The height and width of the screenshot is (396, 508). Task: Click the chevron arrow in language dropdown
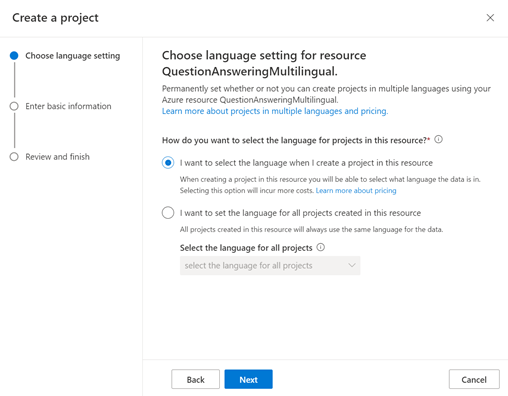coord(352,265)
